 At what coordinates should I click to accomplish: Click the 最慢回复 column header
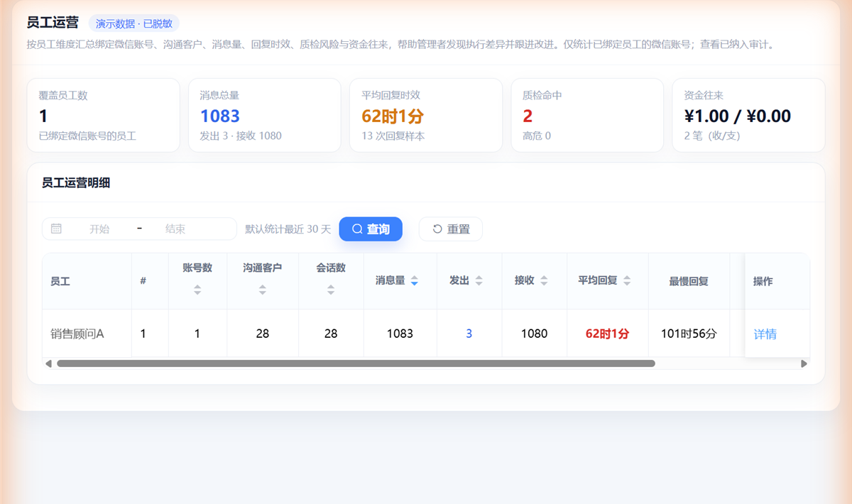689,281
